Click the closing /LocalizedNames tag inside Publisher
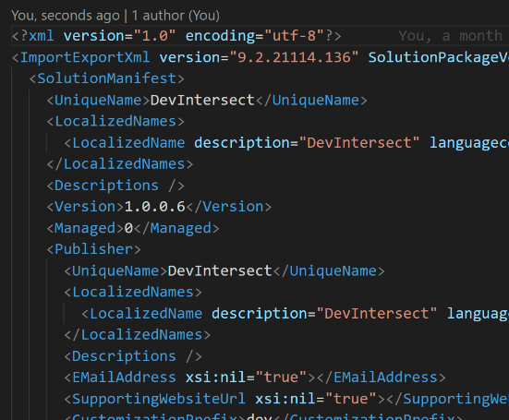509x420 pixels. (138, 335)
